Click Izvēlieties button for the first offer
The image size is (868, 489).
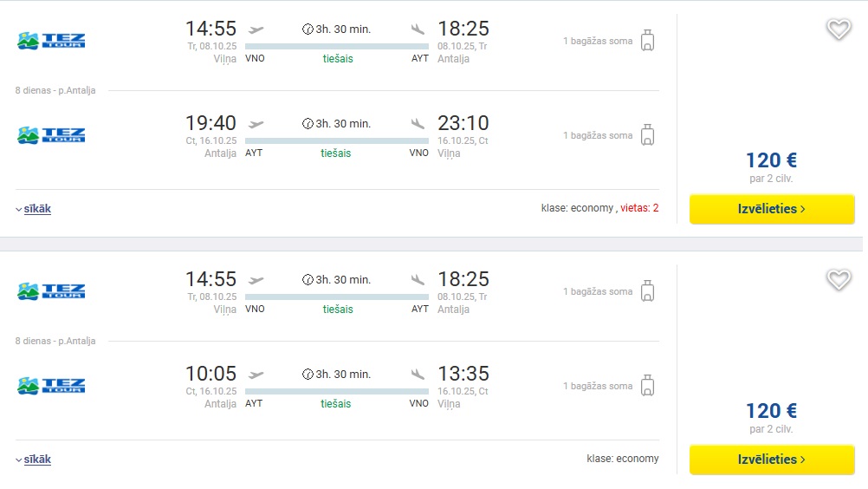coord(772,209)
